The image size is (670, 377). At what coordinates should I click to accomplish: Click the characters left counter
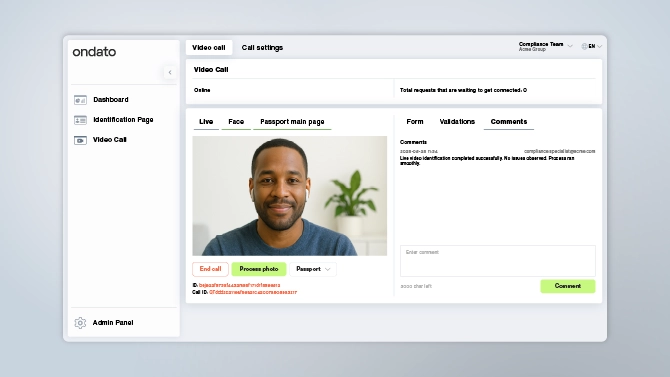pyautogui.click(x=416, y=286)
